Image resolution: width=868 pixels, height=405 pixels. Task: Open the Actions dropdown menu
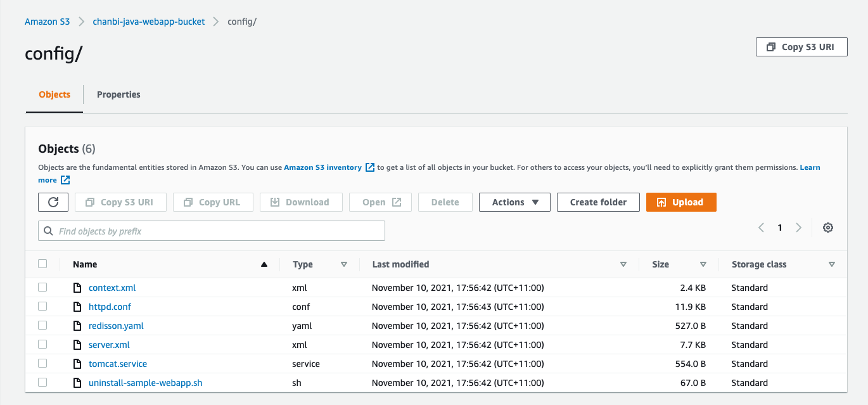[514, 202]
